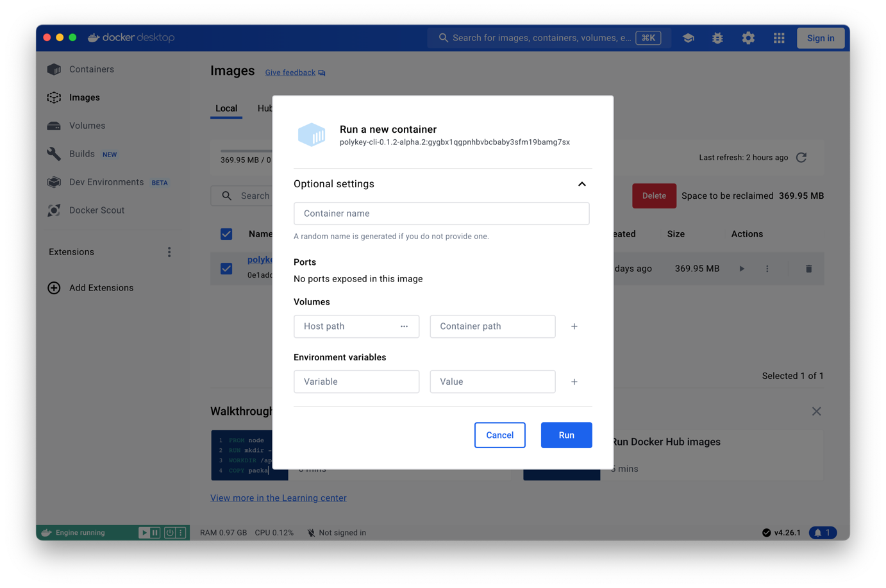
Task: Click the troubleshoot bug icon
Action: point(717,38)
